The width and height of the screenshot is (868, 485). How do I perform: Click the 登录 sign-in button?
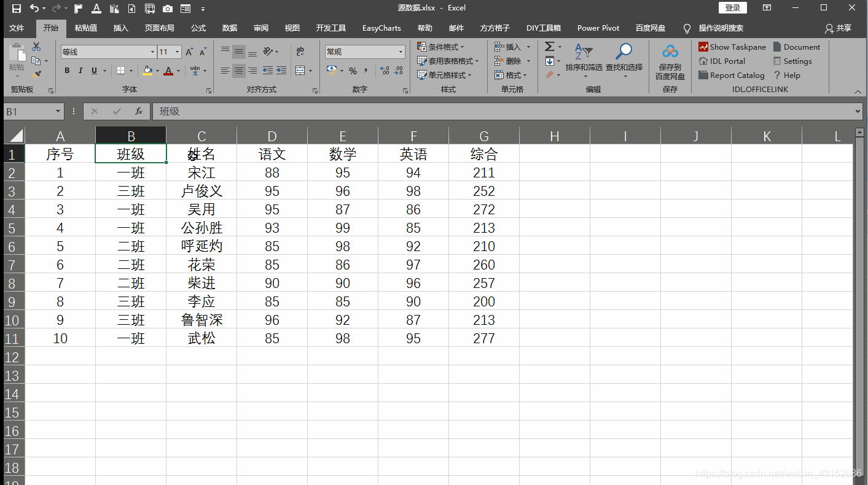(x=733, y=8)
